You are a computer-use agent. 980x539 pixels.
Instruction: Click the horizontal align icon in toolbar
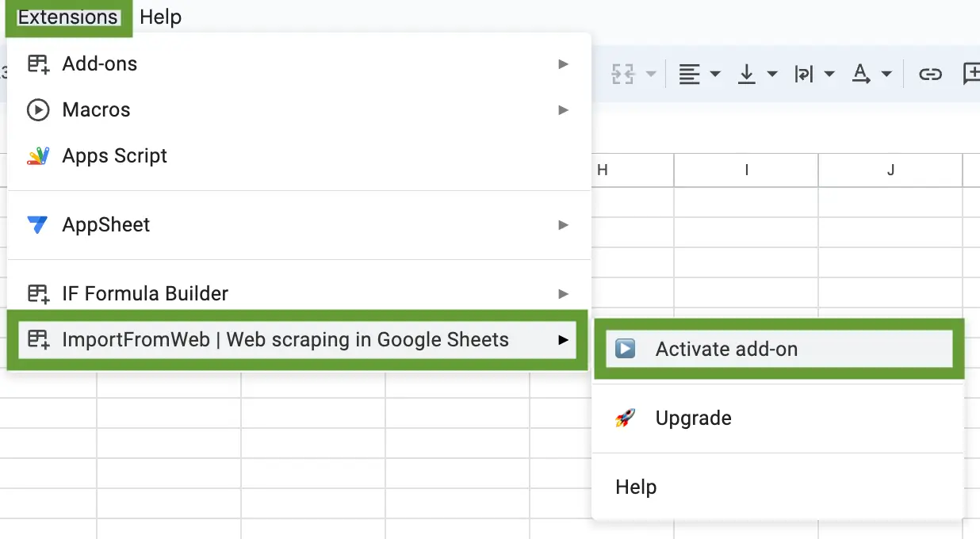[689, 75]
